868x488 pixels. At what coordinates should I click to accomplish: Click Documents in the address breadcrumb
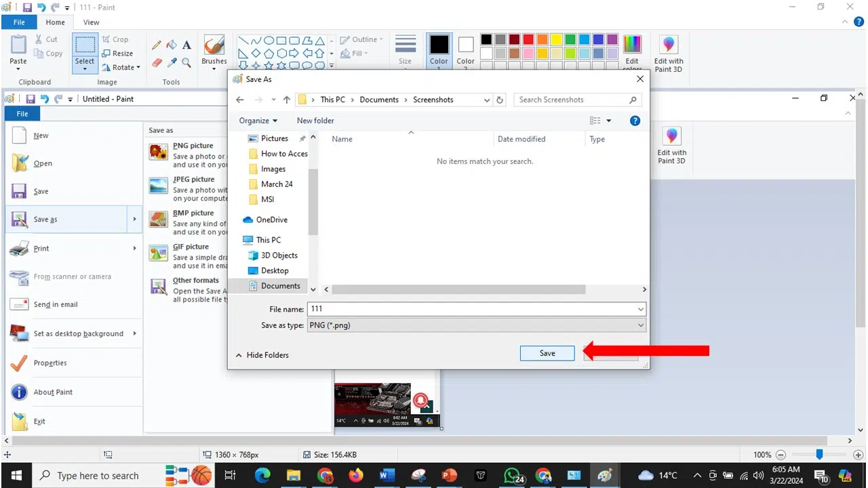pos(379,100)
